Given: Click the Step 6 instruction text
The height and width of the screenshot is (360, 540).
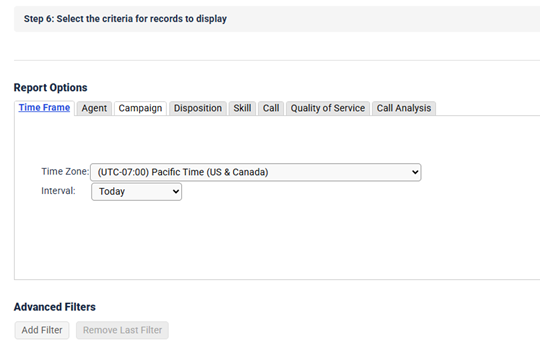Looking at the screenshot, I should click(125, 19).
